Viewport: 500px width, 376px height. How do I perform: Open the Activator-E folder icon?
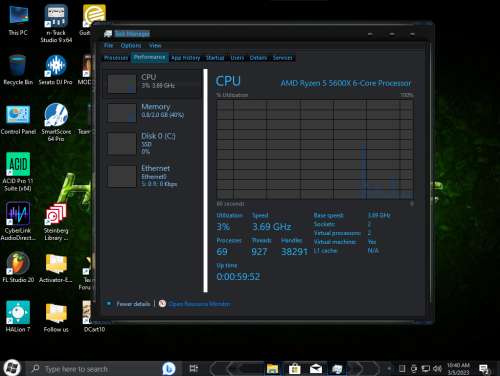click(x=56, y=268)
